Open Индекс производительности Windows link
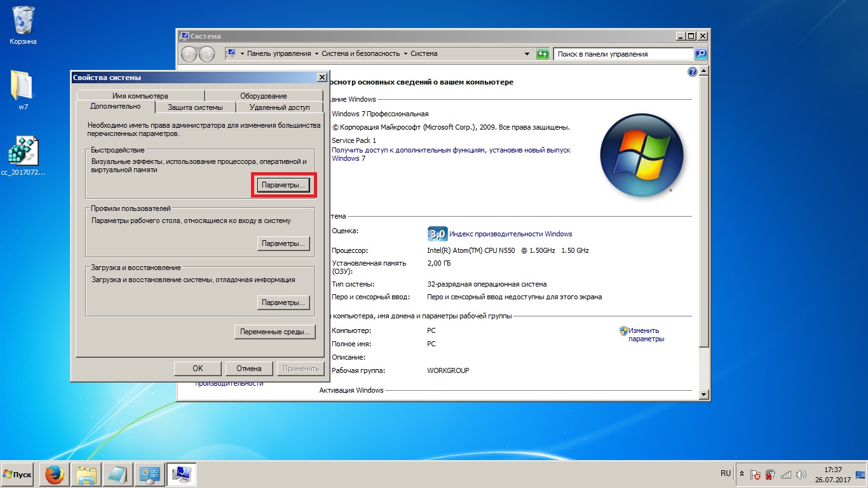 [512, 234]
